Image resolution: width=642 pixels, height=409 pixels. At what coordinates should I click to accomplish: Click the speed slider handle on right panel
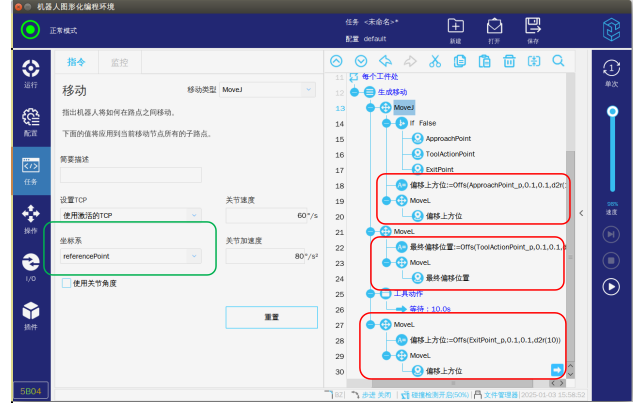coord(610,113)
